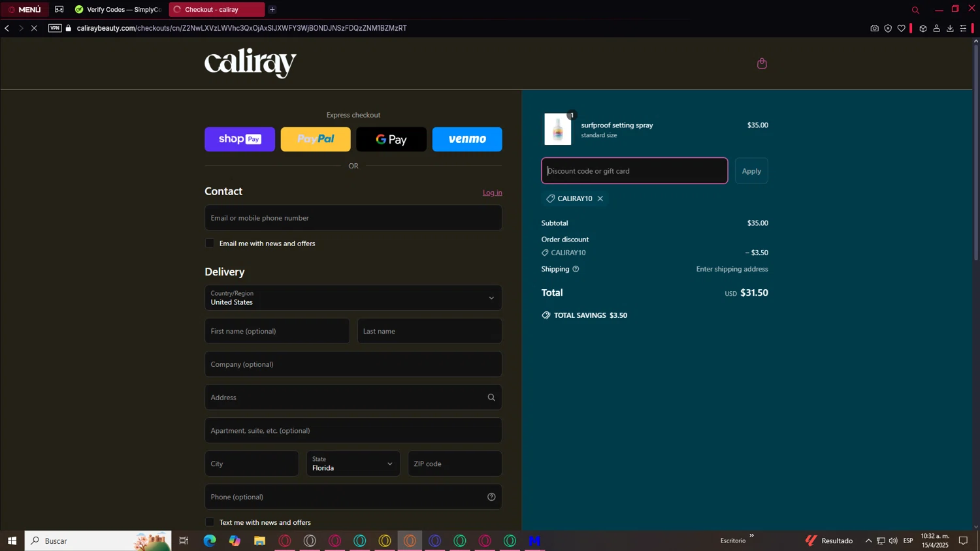Click the Apartment, suite, etc. field
Screen dimensions: 980x551
(x=353, y=430)
